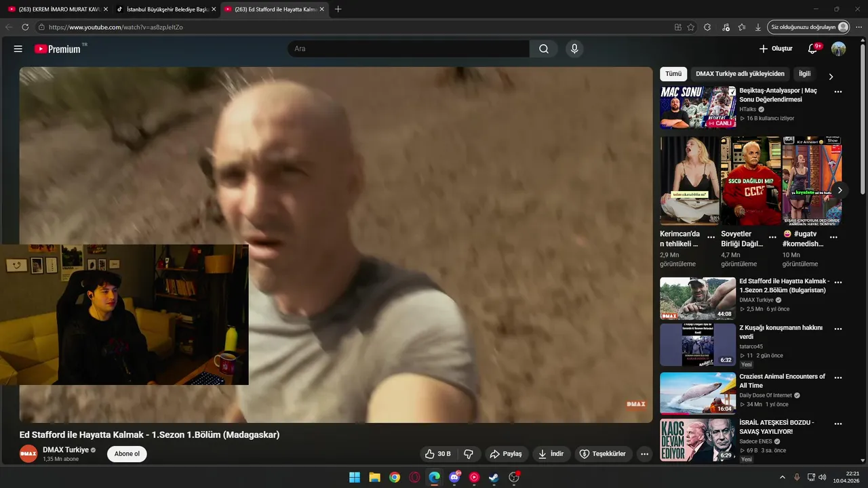Open Steam from the taskbar
Viewport: 868px width, 488px height.
(494, 477)
